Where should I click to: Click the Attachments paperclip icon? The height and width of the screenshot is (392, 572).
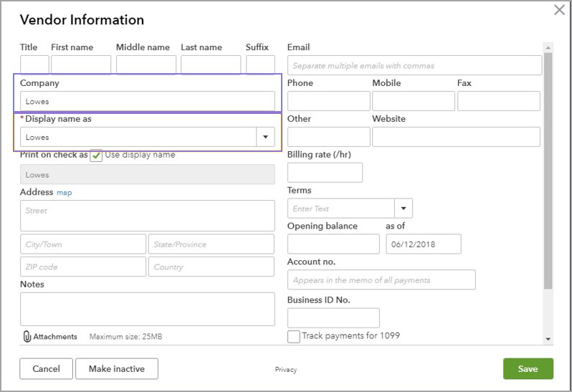pos(27,336)
